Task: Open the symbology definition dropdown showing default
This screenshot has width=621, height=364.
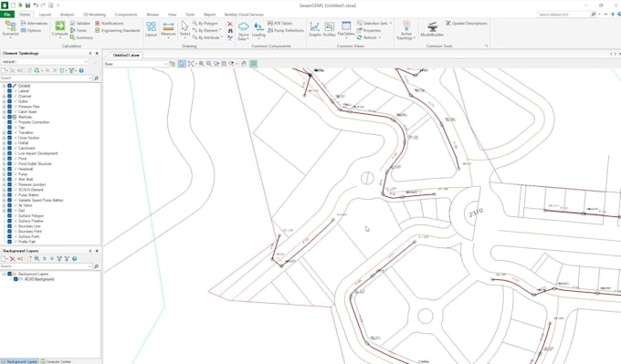Action: (45, 62)
